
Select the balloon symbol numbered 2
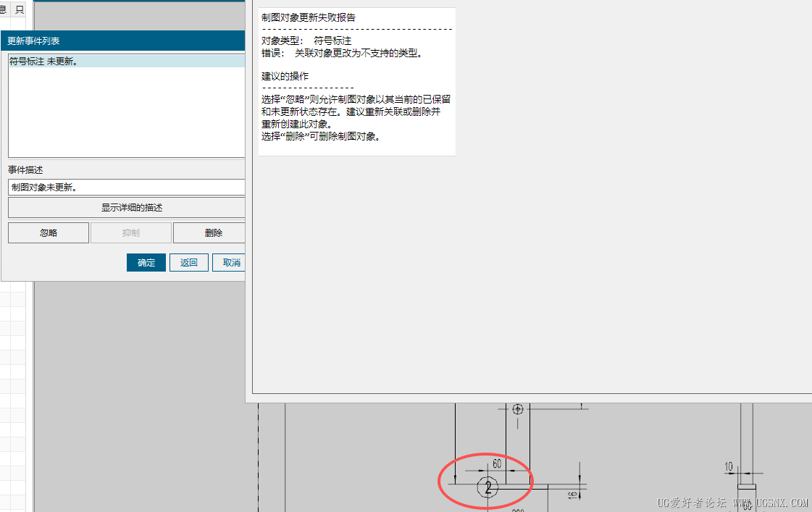[x=487, y=487]
